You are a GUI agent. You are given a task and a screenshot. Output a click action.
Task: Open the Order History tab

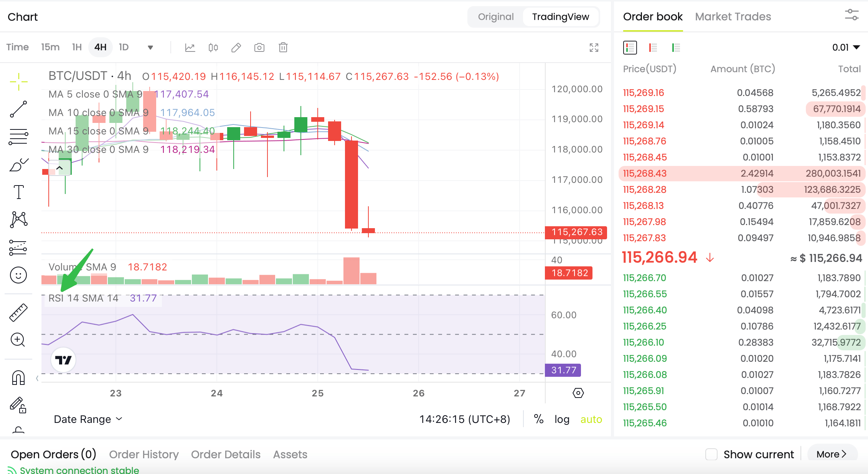pos(144,454)
